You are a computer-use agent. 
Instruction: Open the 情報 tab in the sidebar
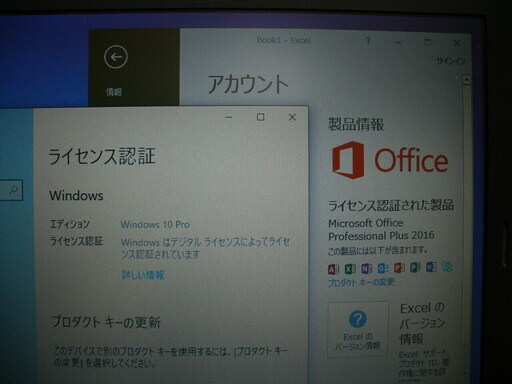click(x=114, y=92)
